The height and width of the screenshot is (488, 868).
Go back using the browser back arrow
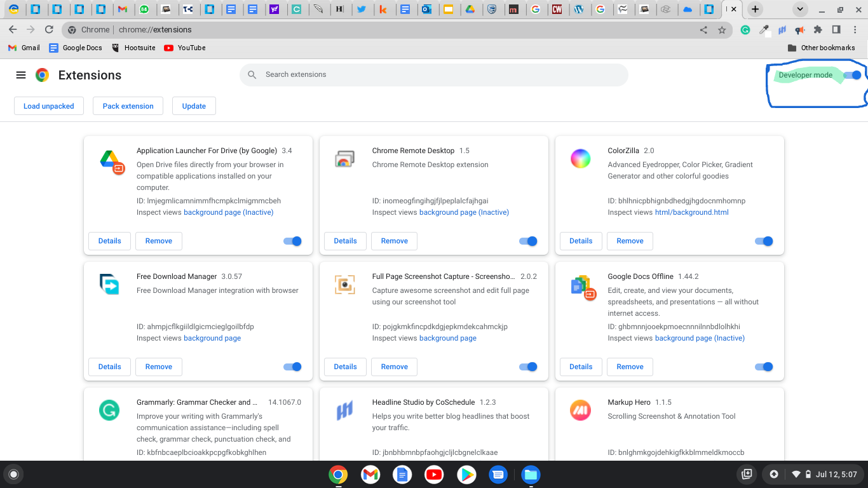tap(13, 30)
